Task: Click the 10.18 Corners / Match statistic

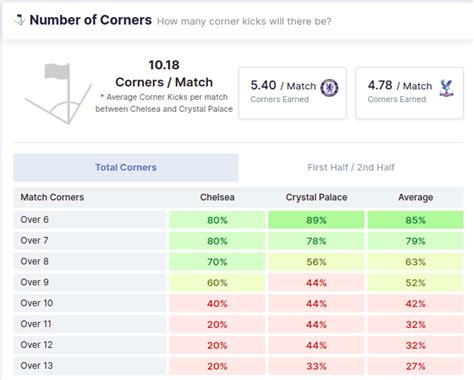Action: point(164,74)
